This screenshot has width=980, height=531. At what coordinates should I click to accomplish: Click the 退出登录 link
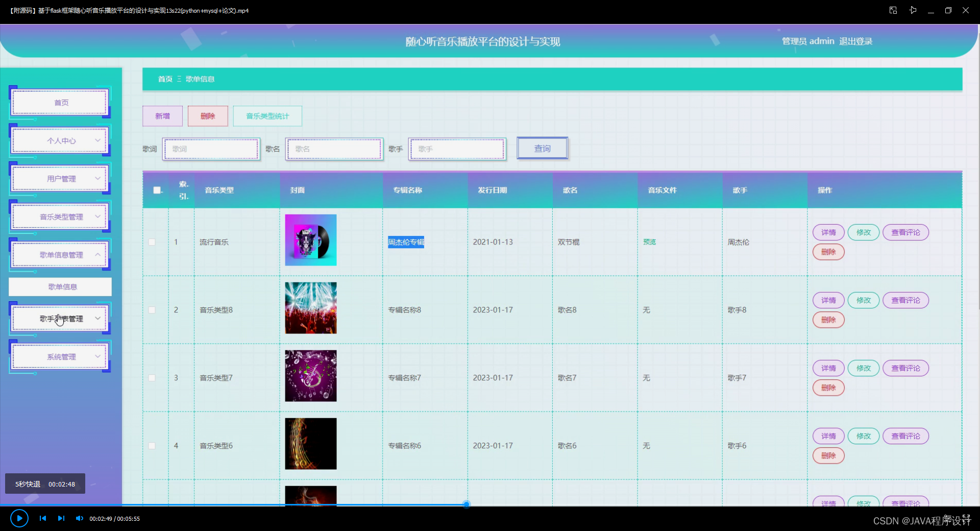tap(855, 41)
